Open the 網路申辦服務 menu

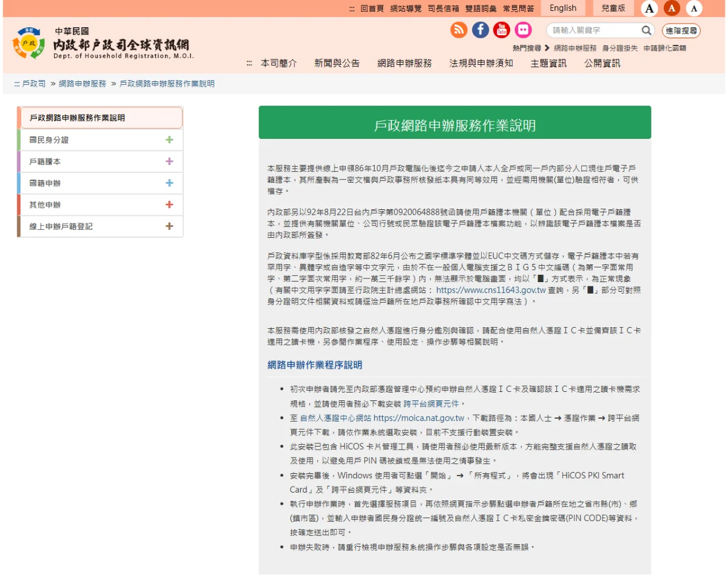coord(405,63)
